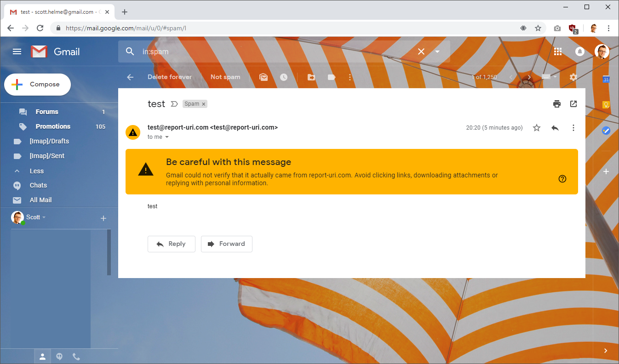
Task: Open the Google apps grid
Action: (x=558, y=51)
